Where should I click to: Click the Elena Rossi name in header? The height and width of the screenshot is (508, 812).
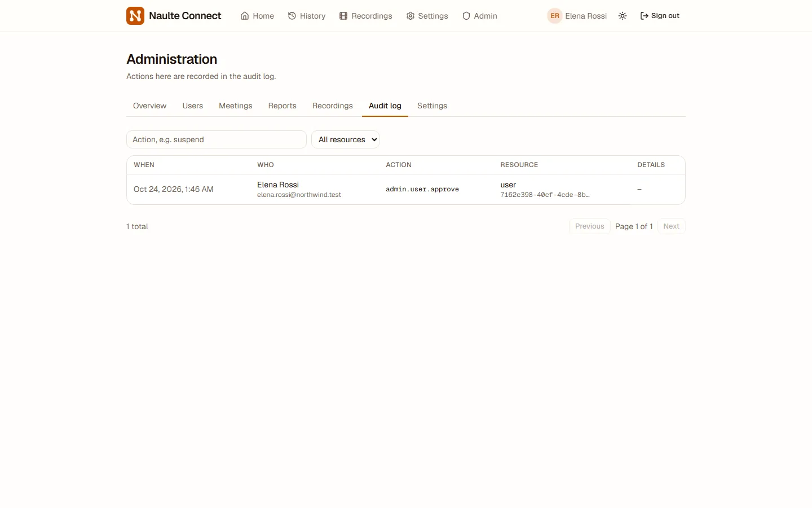click(586, 16)
